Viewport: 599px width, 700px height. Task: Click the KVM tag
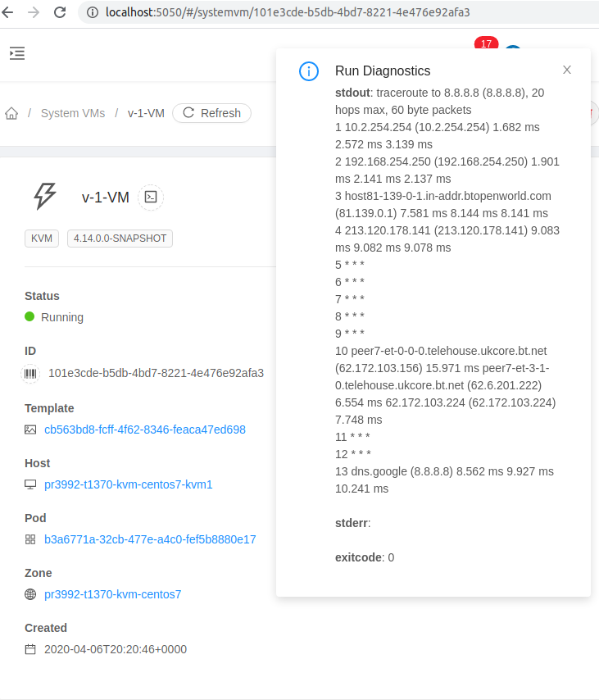(42, 239)
